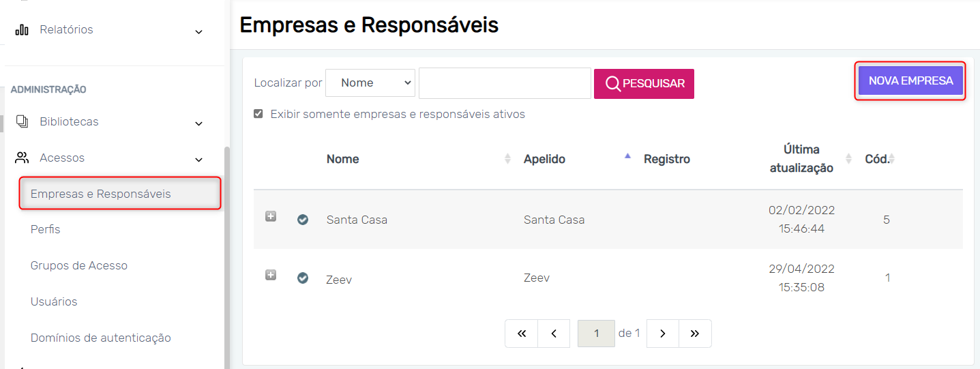Click the active check icon for Zeev

303,278
